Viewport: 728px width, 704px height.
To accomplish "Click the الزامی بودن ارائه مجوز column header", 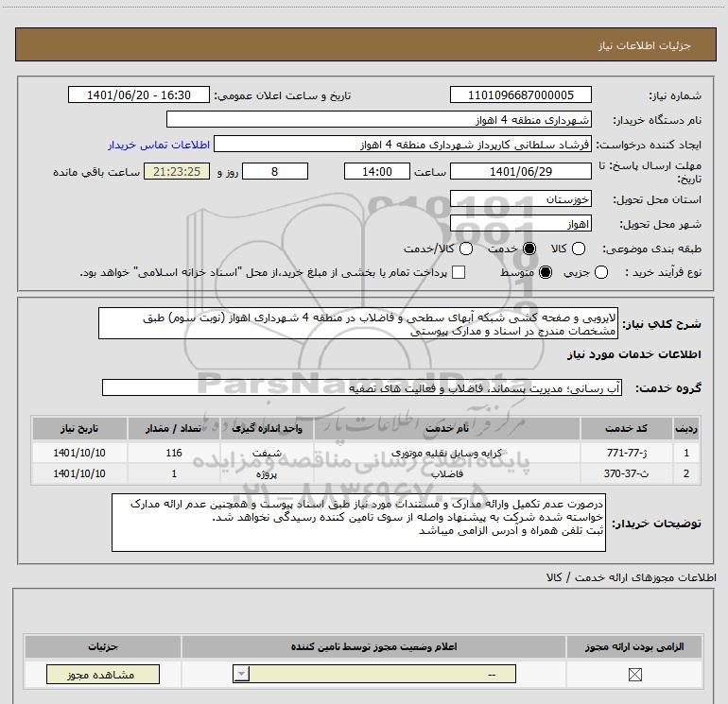I will 634,646.
